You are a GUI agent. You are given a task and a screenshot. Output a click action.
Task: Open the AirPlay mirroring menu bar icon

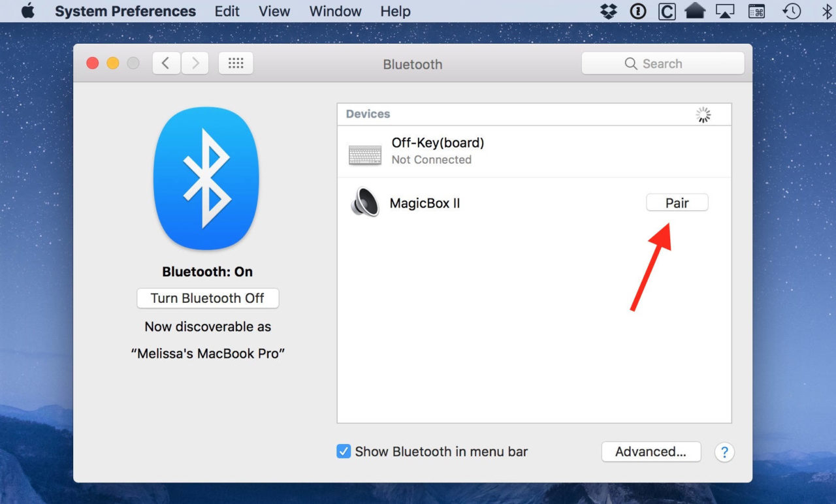coord(725,10)
